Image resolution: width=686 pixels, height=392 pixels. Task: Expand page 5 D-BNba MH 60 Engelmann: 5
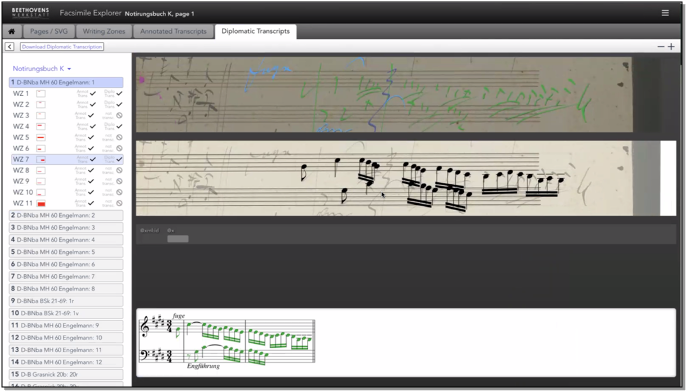66,252
